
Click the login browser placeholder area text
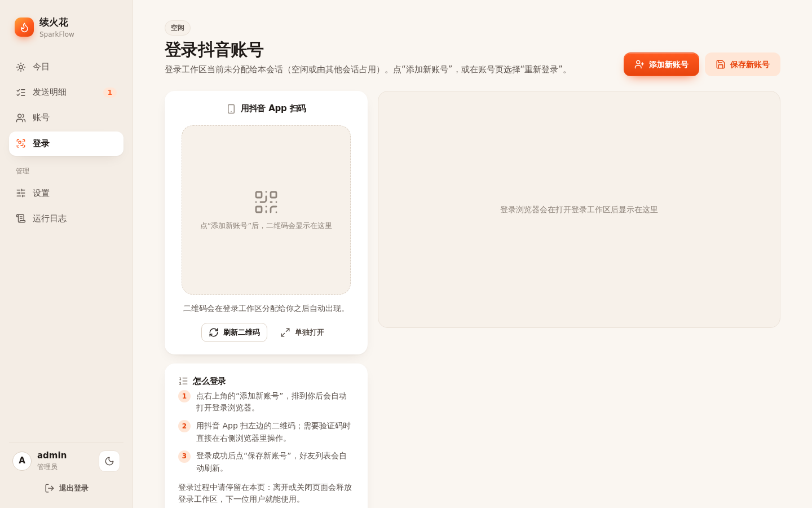(579, 209)
